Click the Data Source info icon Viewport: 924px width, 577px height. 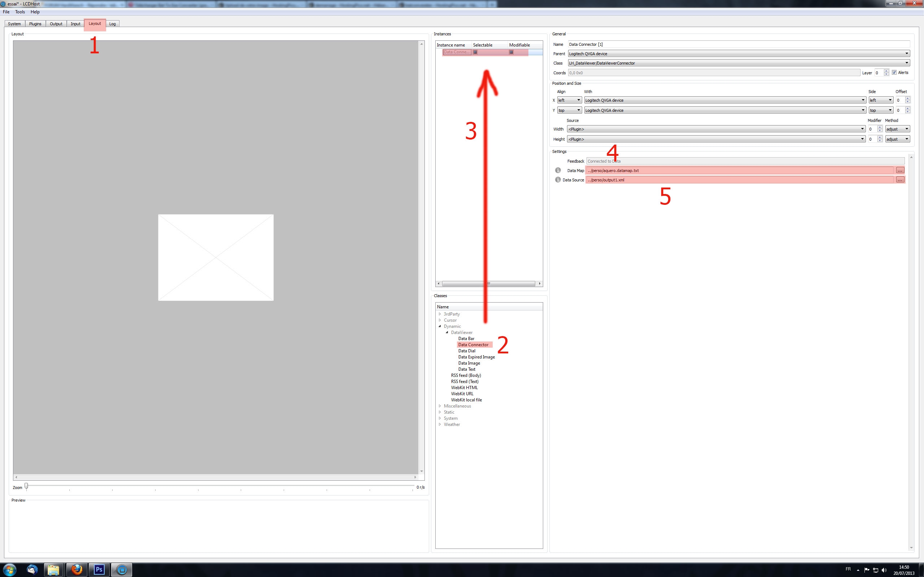558,180
